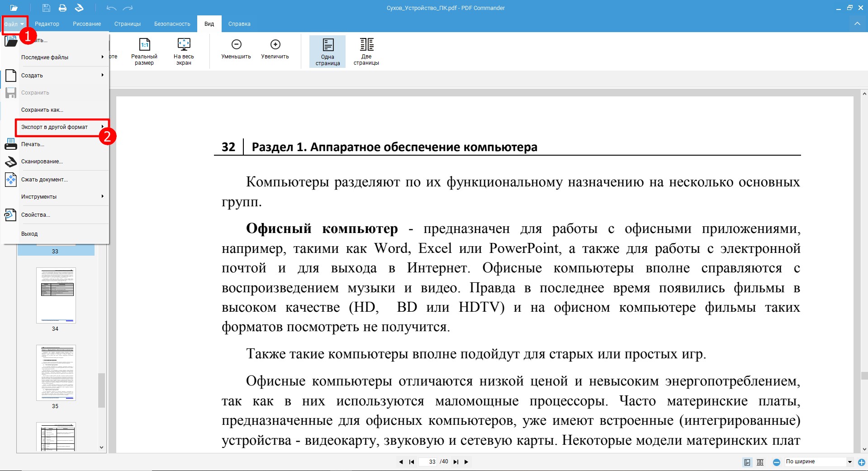Open the По ширине zoom dropdown
Screen dimensions: 868x471
818,462
